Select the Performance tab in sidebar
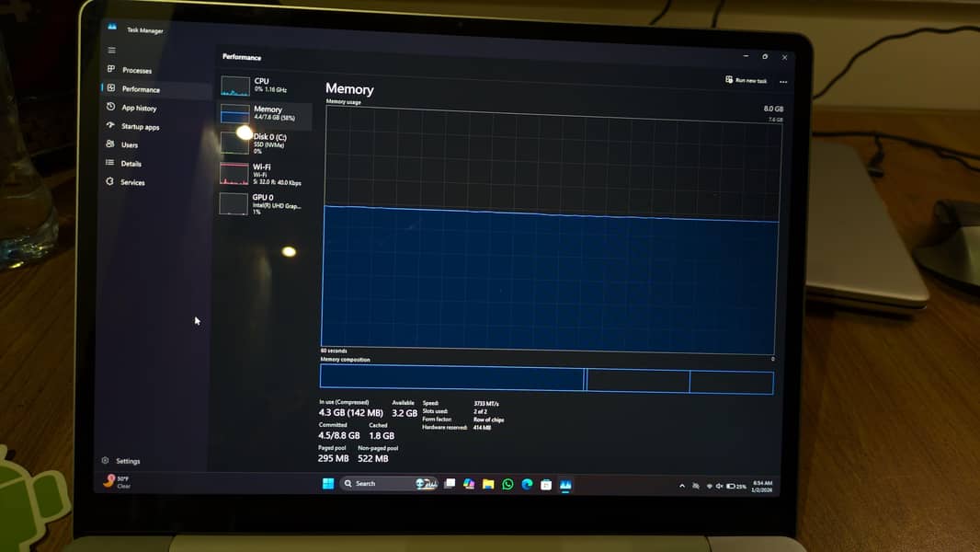The image size is (980, 552). coord(140,89)
